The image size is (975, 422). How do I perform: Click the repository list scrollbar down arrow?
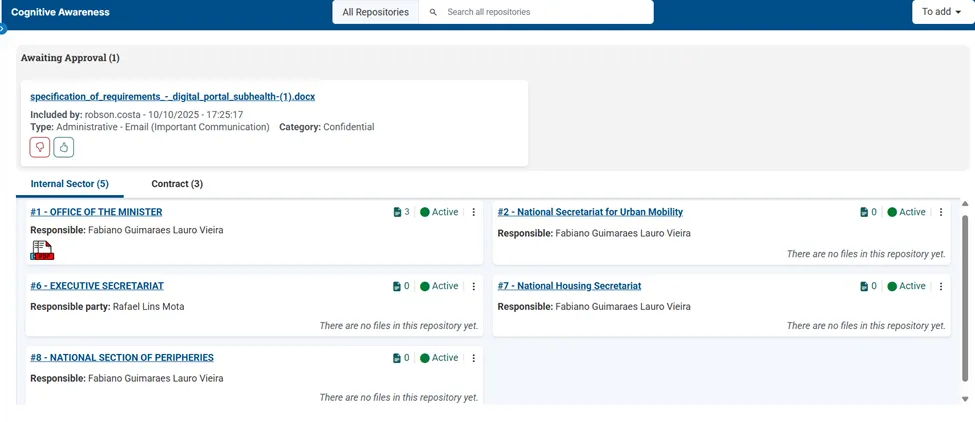965,399
